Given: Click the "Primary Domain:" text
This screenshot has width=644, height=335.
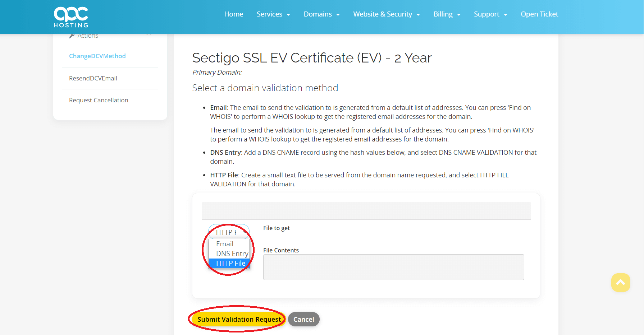Looking at the screenshot, I should pos(217,72).
